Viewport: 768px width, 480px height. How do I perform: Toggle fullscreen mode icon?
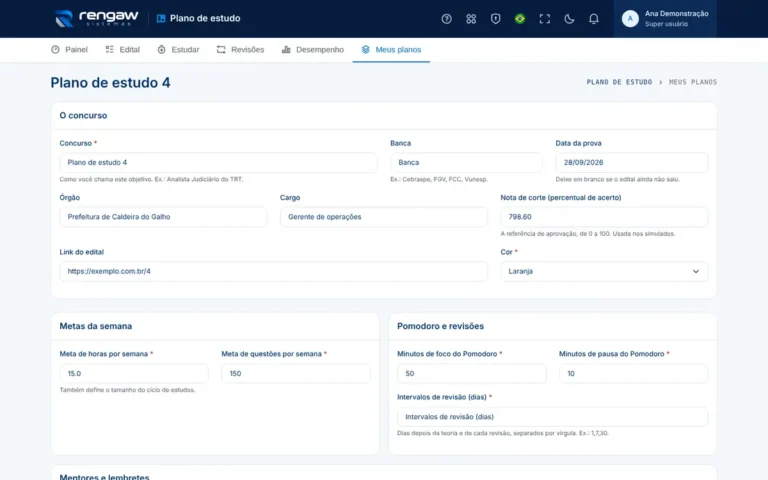click(x=544, y=19)
